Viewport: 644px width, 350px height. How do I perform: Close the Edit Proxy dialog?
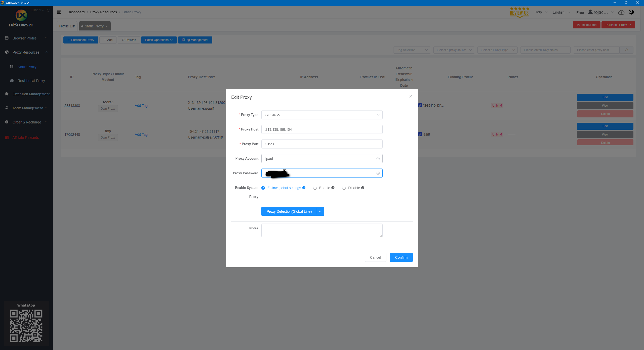pos(411,97)
